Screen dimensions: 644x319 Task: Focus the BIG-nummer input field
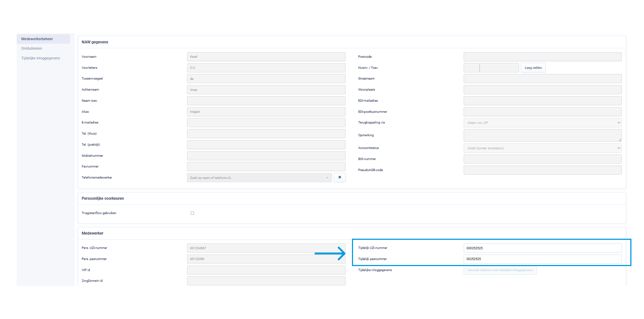[x=542, y=159]
